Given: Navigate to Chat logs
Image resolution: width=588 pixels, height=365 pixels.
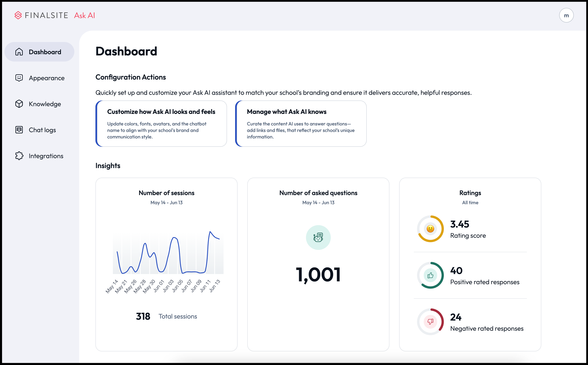Looking at the screenshot, I should pyautogui.click(x=39, y=130).
